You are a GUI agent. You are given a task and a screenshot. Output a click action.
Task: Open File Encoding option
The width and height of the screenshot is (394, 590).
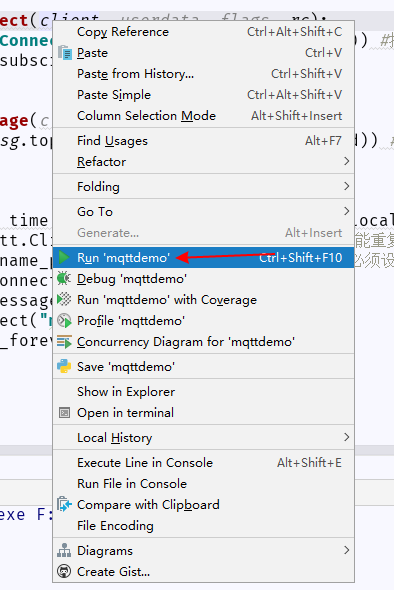coord(203,526)
